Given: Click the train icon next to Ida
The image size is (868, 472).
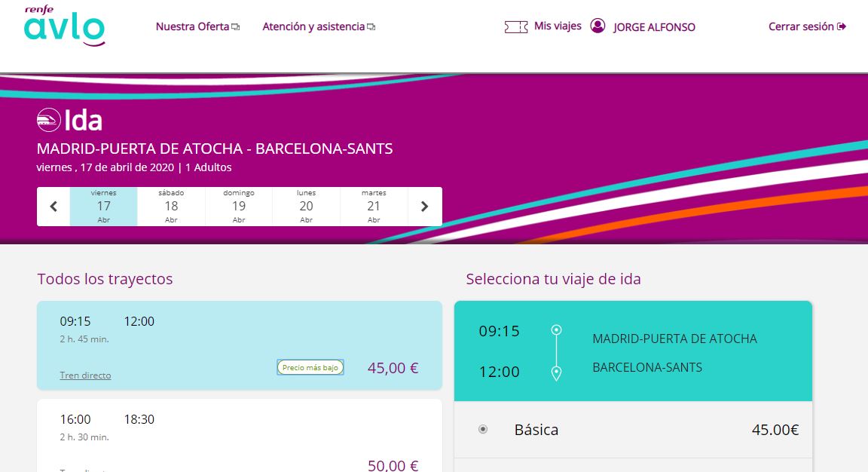Looking at the screenshot, I should coord(48,119).
